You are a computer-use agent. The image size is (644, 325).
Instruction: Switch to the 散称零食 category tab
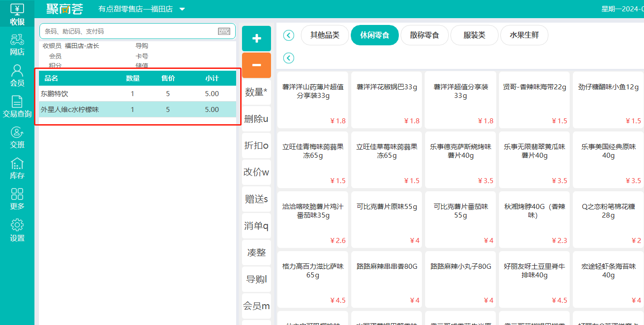pyautogui.click(x=425, y=35)
